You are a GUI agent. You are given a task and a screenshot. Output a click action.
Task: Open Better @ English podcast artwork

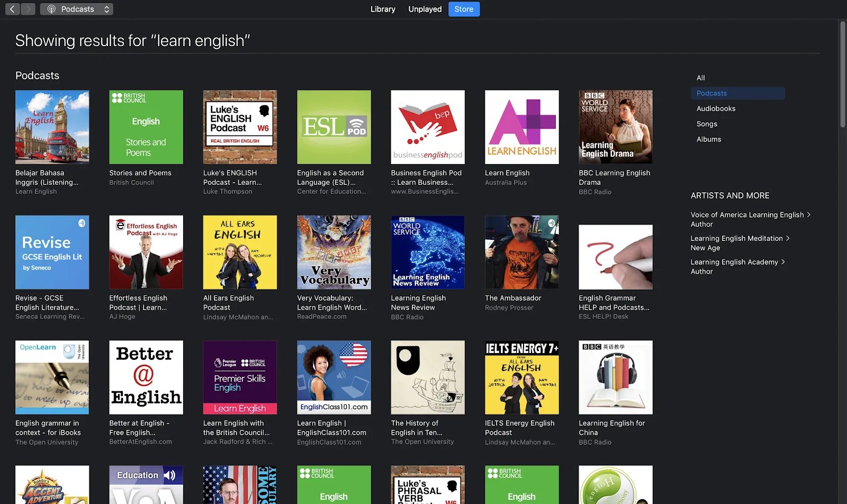coord(146,377)
